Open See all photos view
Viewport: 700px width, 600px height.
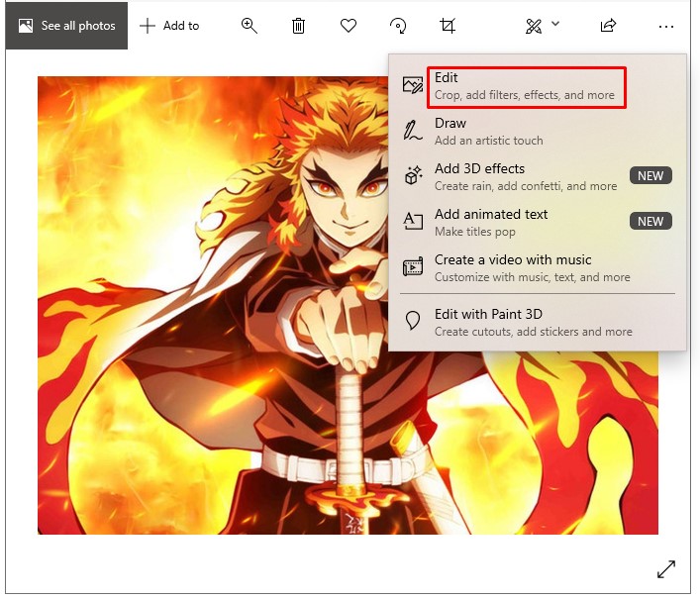[66, 26]
